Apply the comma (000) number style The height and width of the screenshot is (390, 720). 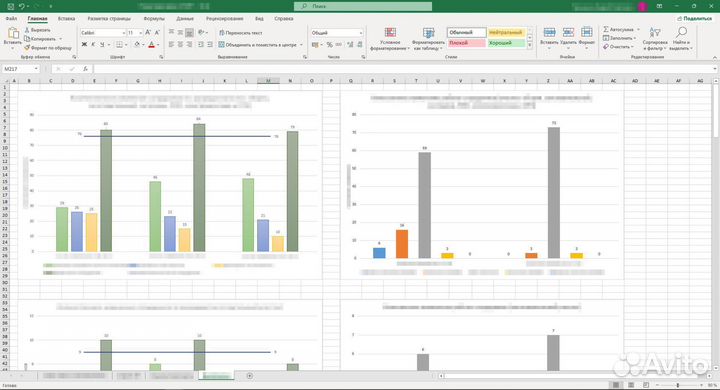click(x=339, y=45)
